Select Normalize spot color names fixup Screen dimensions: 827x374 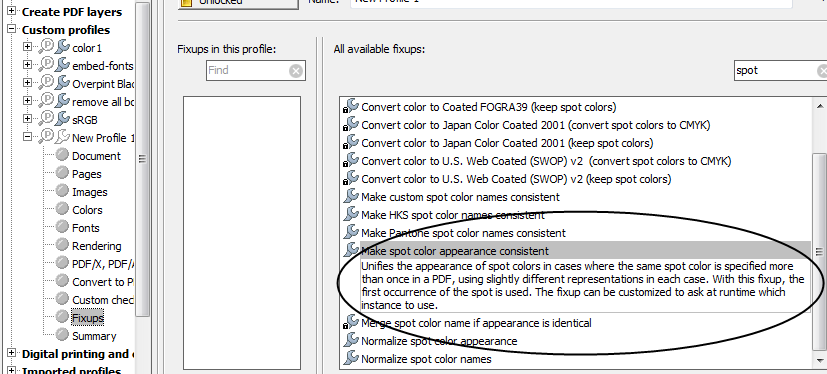[426, 359]
